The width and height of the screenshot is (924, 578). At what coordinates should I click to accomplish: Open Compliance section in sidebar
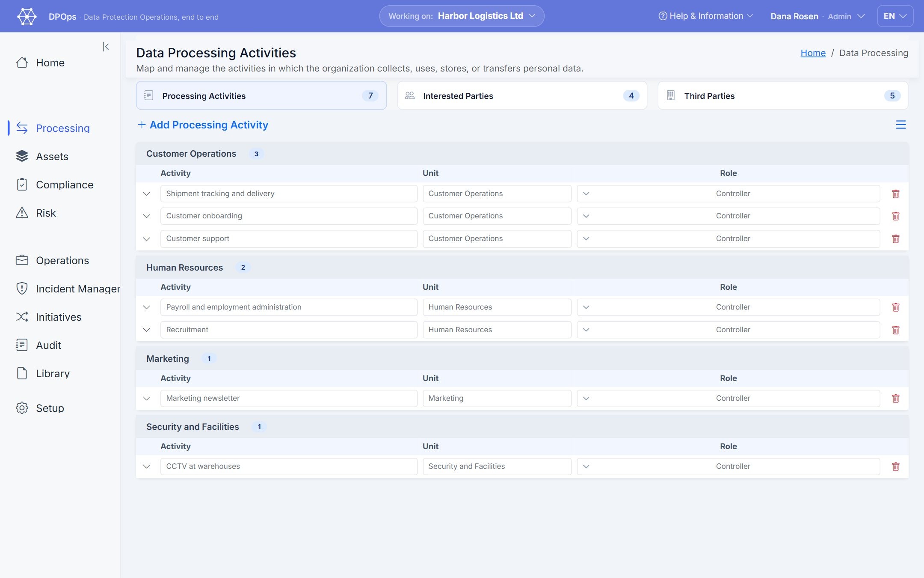point(55,185)
